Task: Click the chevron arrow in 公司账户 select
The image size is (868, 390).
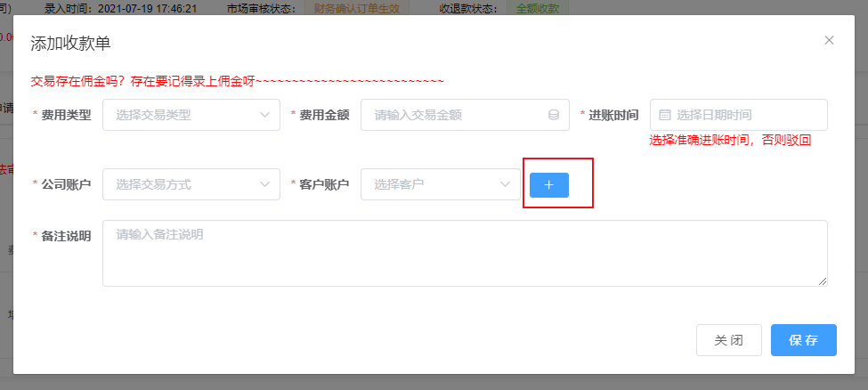Action: click(x=264, y=184)
